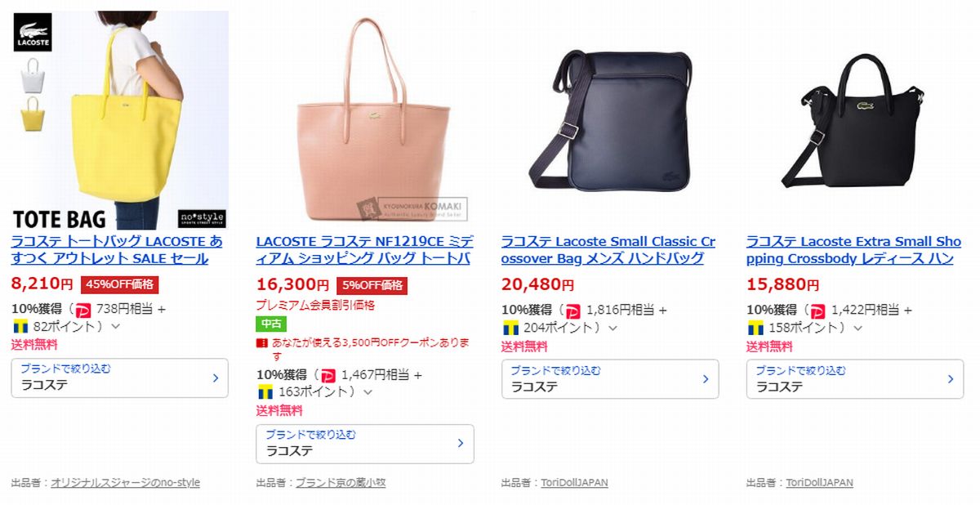
Task: Filter by ラコステ brand under navy crossover bag
Action: click(x=610, y=378)
